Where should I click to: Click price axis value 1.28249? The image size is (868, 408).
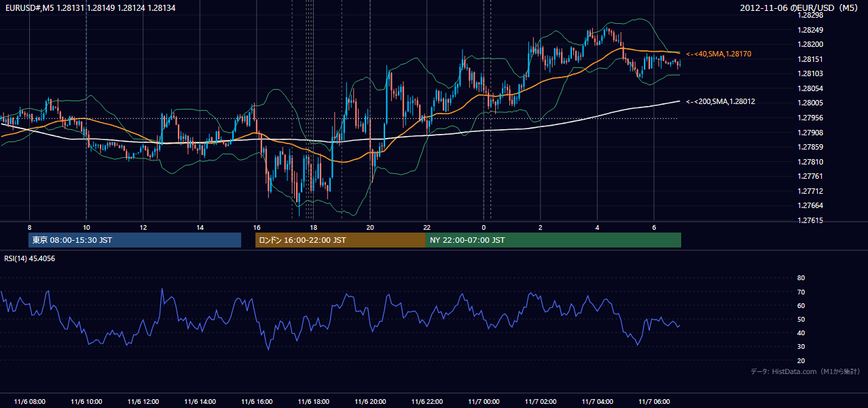pos(810,30)
